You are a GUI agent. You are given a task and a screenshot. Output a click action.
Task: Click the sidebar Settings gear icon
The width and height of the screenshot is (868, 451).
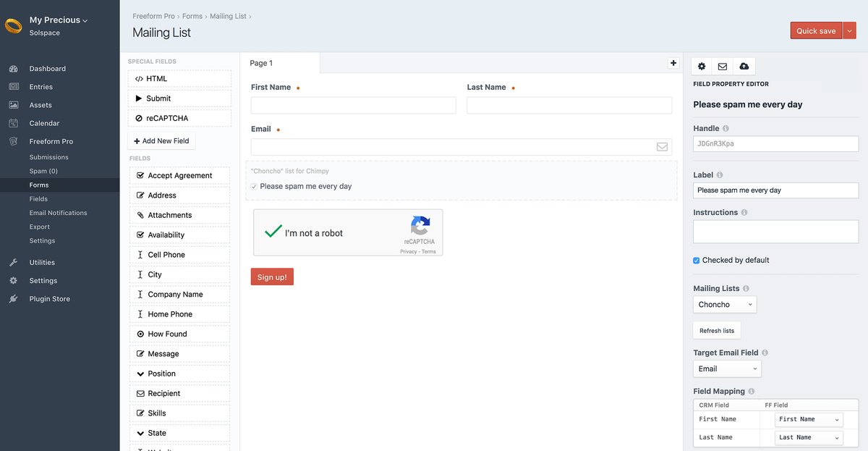pyautogui.click(x=13, y=281)
